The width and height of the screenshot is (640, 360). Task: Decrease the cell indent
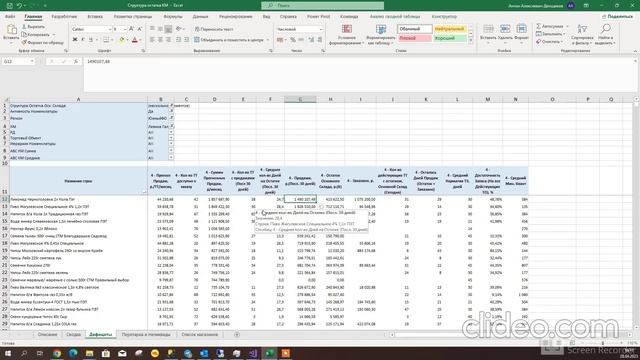click(x=178, y=40)
